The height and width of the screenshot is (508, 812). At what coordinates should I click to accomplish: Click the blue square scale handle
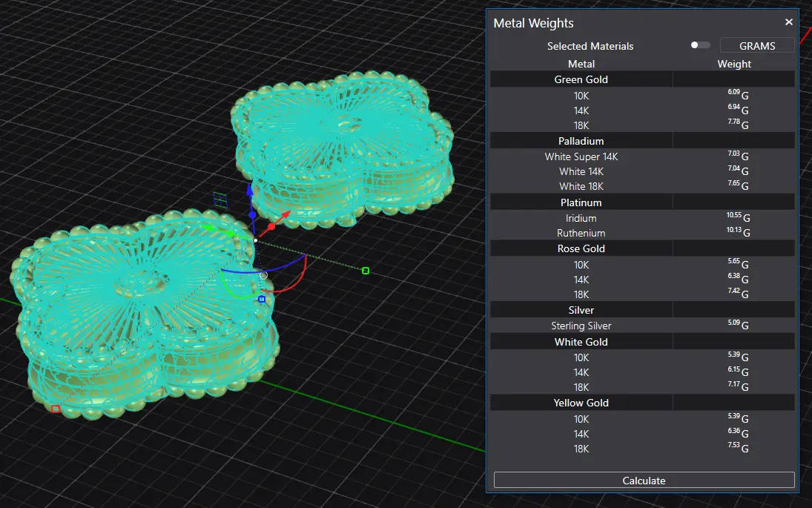tap(262, 299)
